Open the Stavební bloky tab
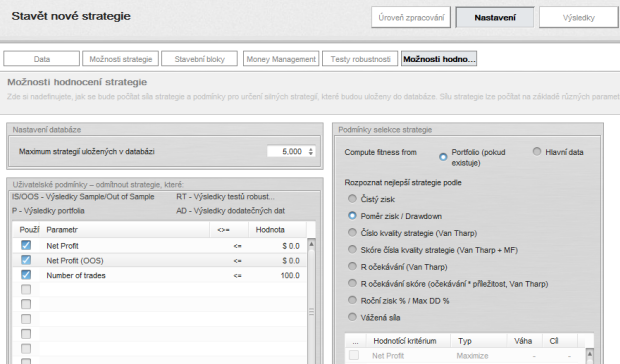 coord(199,59)
